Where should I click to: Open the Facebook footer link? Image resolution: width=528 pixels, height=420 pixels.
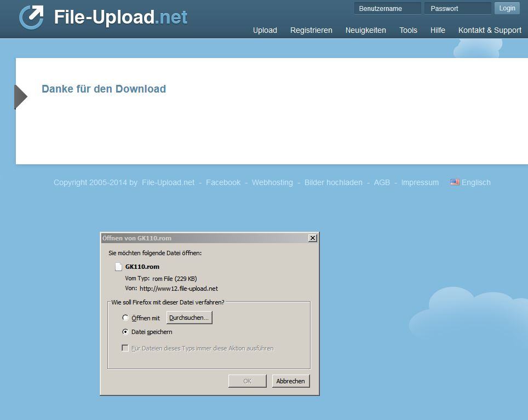point(223,182)
